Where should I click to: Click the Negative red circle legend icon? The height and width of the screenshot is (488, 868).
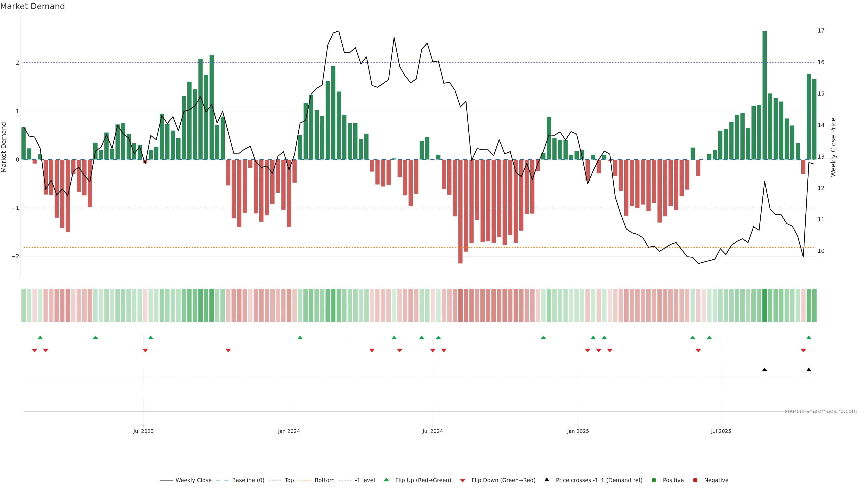[695, 480]
